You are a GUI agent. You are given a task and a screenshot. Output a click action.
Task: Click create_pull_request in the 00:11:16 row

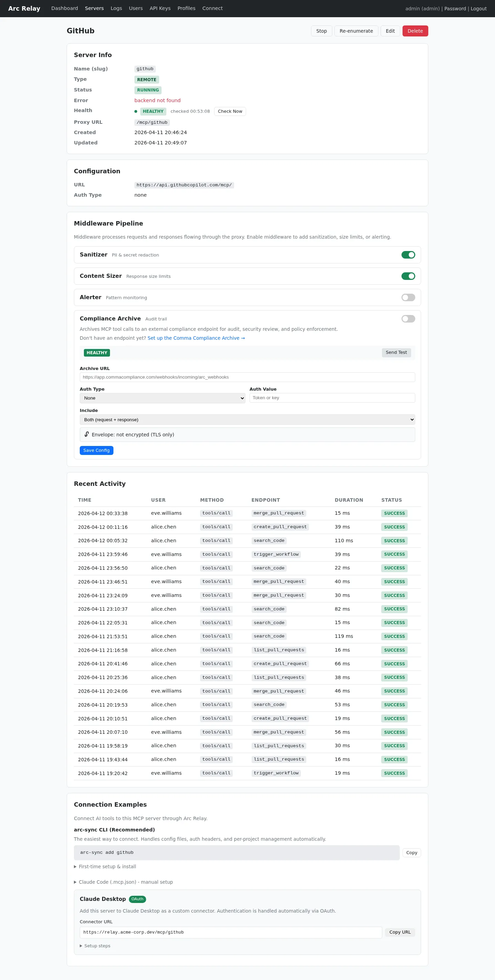(280, 527)
